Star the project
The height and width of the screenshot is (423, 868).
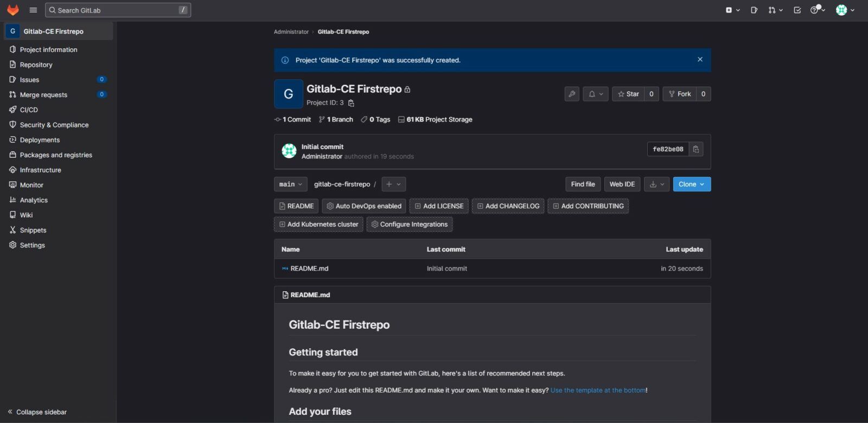(628, 94)
